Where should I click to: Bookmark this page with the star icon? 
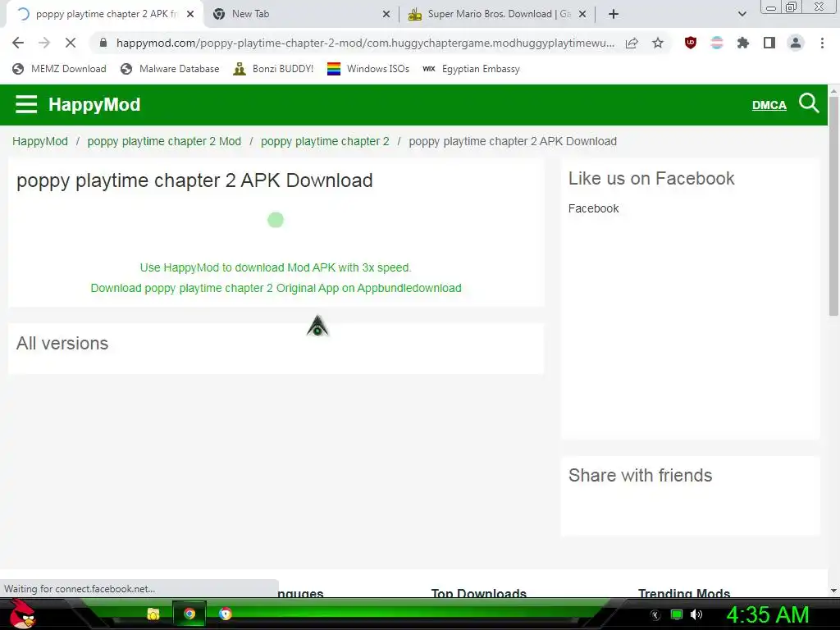tap(658, 43)
